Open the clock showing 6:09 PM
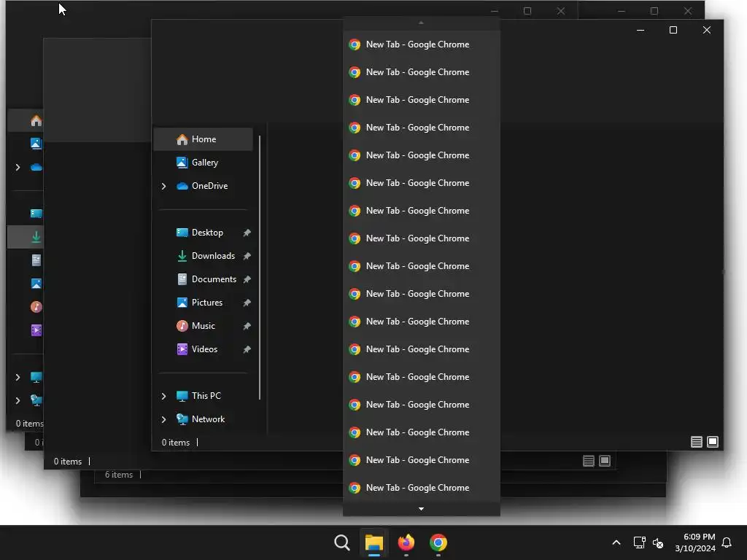Image resolution: width=747 pixels, height=560 pixels. click(695, 542)
